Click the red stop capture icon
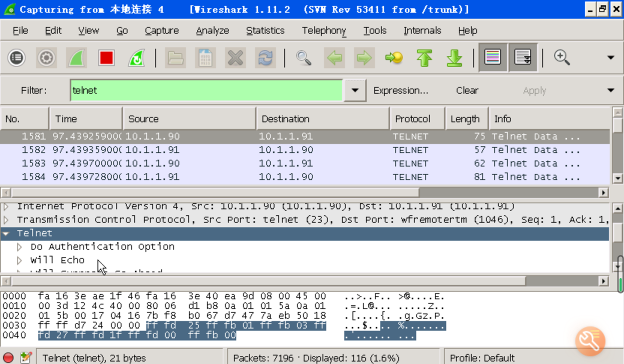The height and width of the screenshot is (364, 624). [x=106, y=58]
